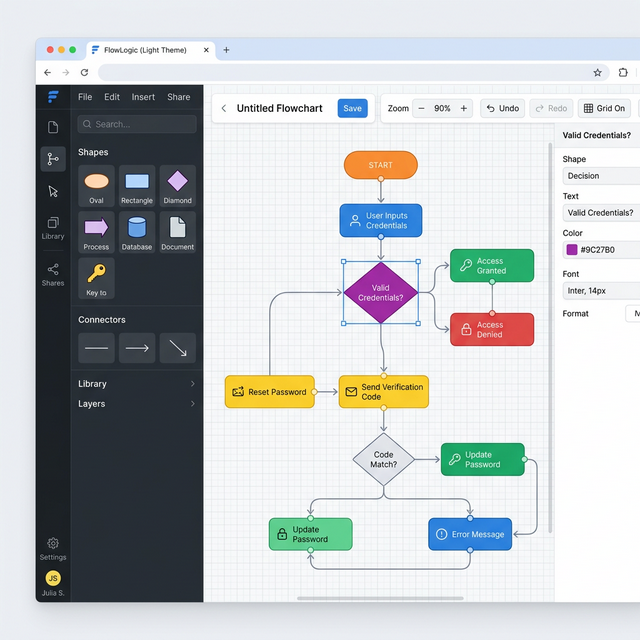Go back with chevron beside Untitled Flowchart
The height and width of the screenshot is (640, 640).
coord(224,108)
